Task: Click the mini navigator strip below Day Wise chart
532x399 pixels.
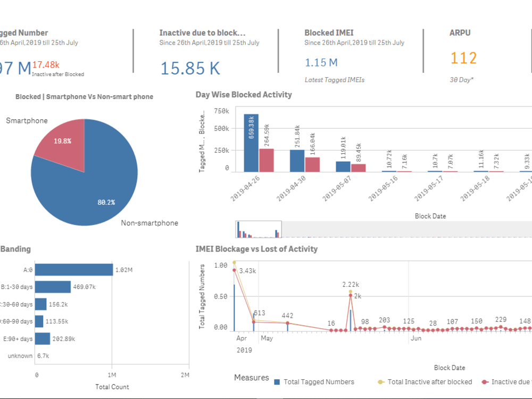Action: [259, 230]
